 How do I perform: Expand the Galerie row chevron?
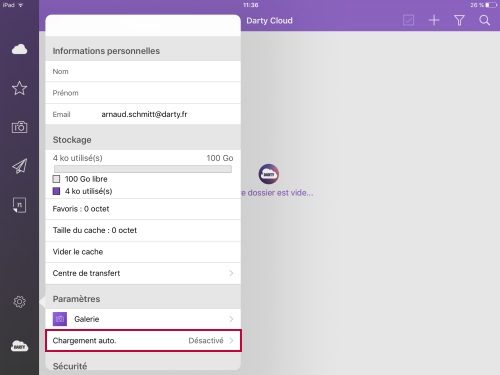(231, 319)
